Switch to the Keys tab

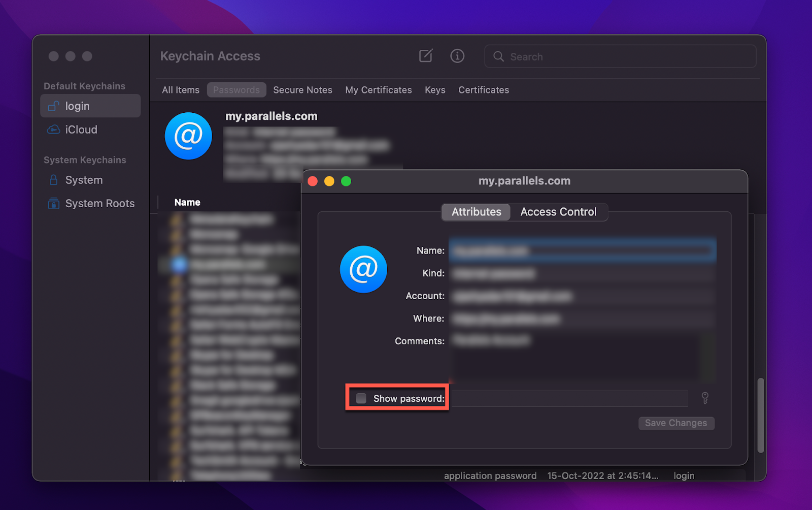click(435, 90)
